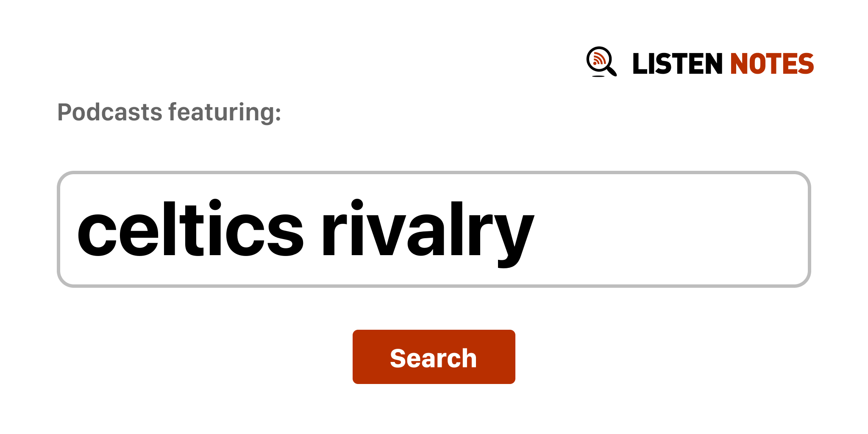This screenshot has height=434, width=868.
Task: Click the red NOTES word in logo
Action: [x=771, y=64]
